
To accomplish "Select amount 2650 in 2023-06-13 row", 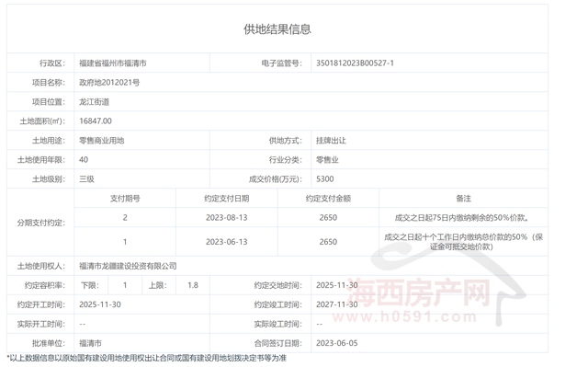I will [328, 242].
